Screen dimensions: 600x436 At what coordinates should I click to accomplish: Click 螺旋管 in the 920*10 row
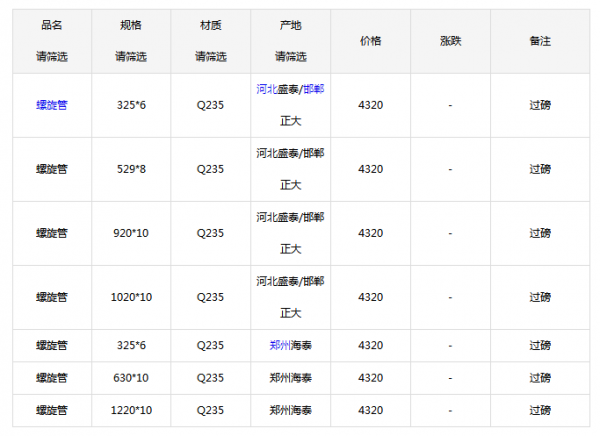tap(52, 233)
